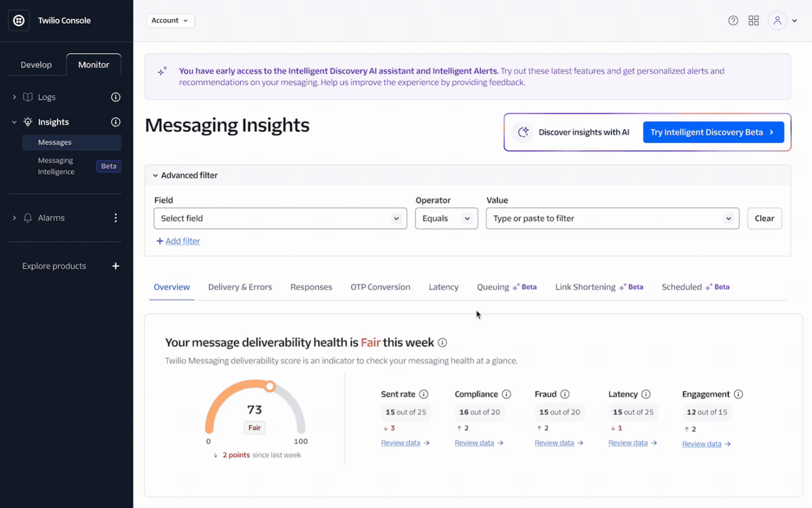Click the Sent rate info icon

(x=424, y=394)
